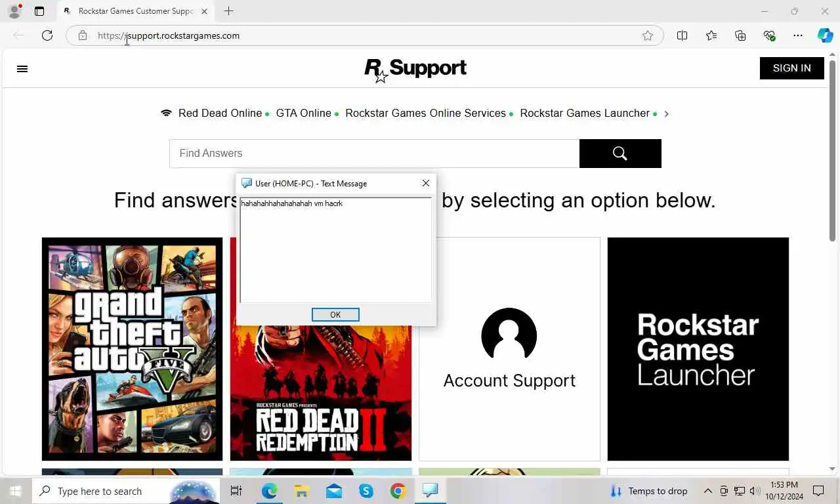Open Skype from the taskbar
840x504 pixels.
tap(366, 491)
